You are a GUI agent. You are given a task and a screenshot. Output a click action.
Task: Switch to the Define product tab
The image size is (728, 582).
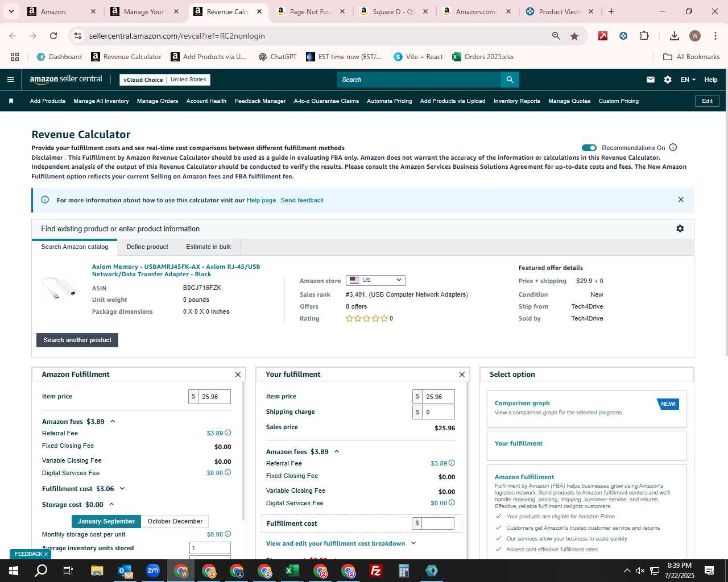(147, 247)
